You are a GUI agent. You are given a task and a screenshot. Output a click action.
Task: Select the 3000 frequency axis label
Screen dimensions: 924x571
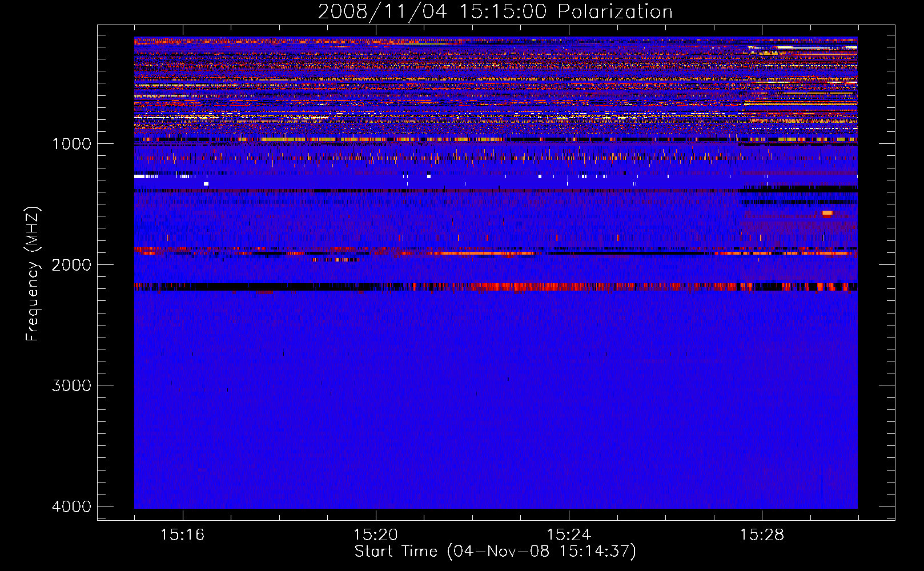point(71,385)
